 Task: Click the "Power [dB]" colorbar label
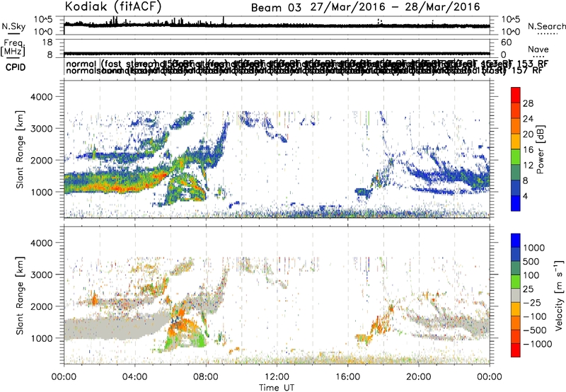pos(541,149)
